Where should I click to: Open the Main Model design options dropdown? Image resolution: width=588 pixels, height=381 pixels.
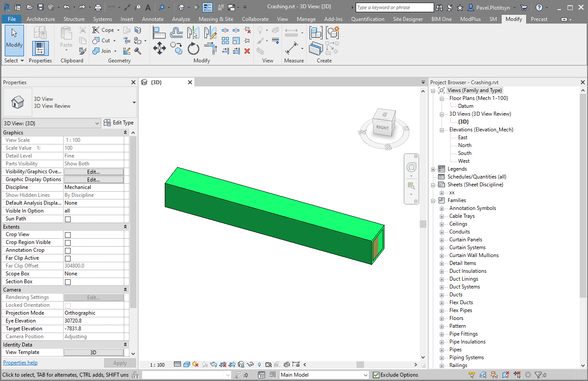(x=365, y=375)
